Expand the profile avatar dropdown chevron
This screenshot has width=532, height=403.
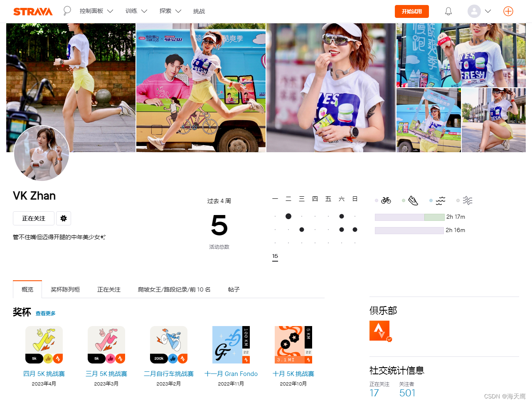pos(488,11)
